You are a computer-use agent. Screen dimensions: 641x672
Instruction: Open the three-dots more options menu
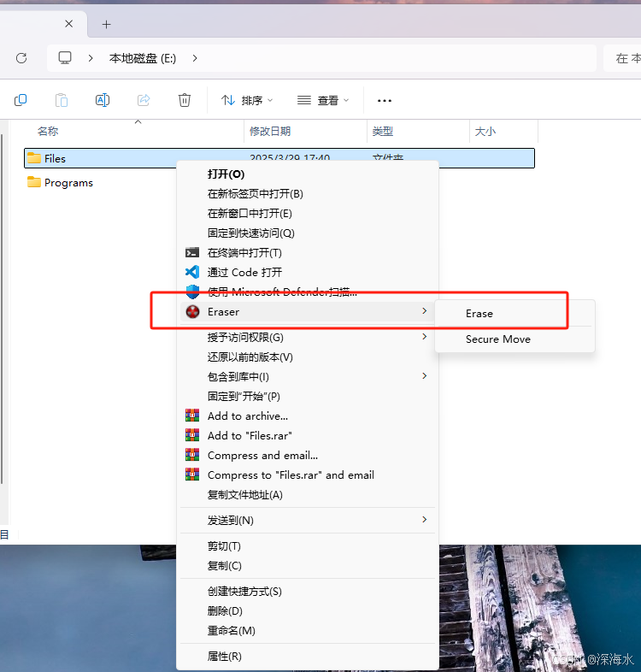click(x=385, y=101)
